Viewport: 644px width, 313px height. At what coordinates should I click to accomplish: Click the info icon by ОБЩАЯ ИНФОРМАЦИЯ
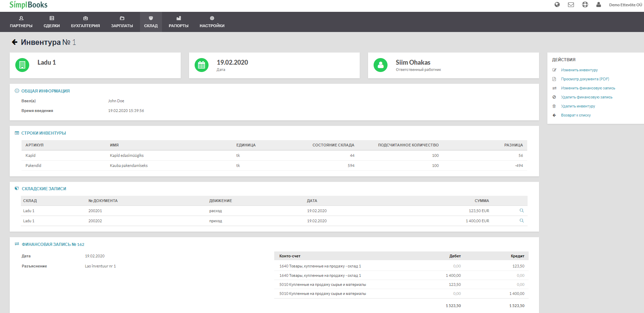tap(17, 91)
